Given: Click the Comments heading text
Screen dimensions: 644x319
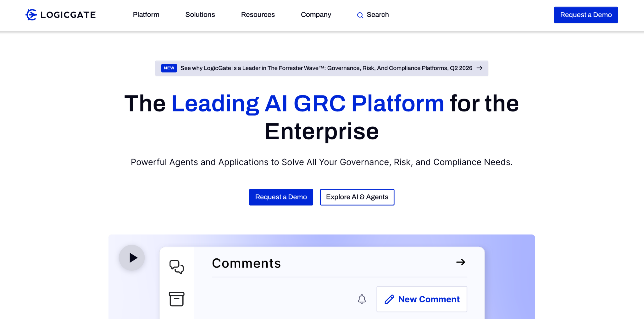Looking at the screenshot, I should click(246, 263).
